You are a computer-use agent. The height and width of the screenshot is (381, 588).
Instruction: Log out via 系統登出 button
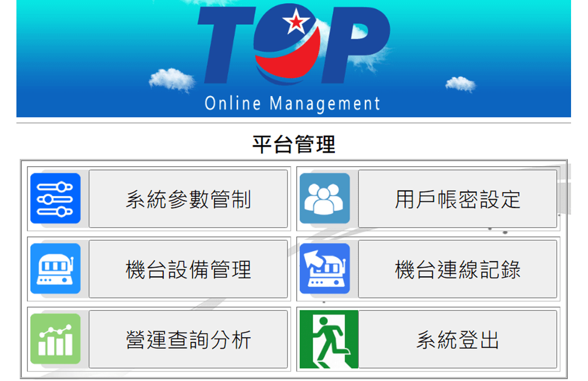[x=458, y=339]
